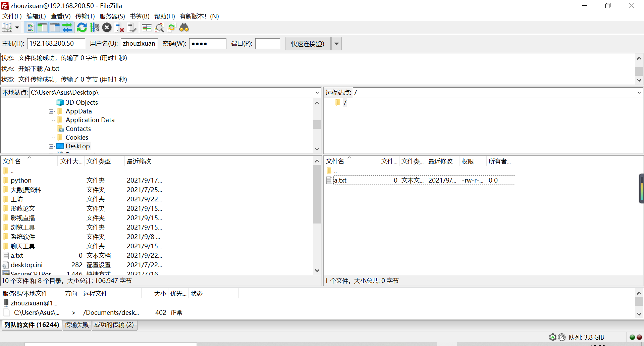
Task: Click the encryption status icon in status bar
Action: pos(552,337)
